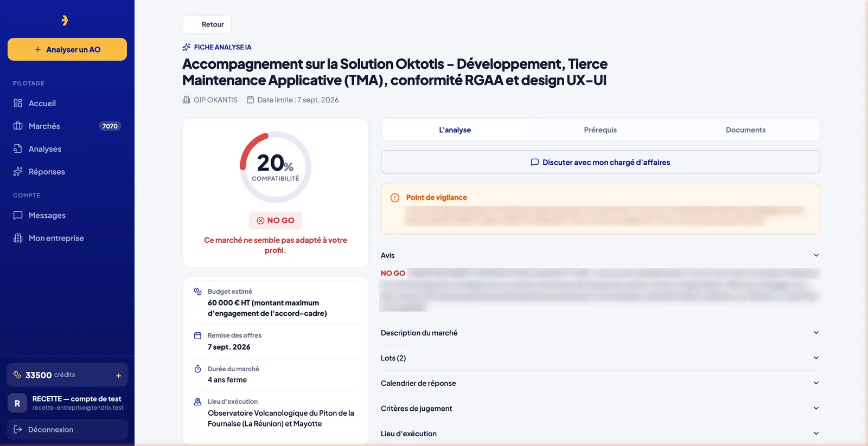
Task: Click the 7 sept. 2026 remise date value
Action: point(229,347)
